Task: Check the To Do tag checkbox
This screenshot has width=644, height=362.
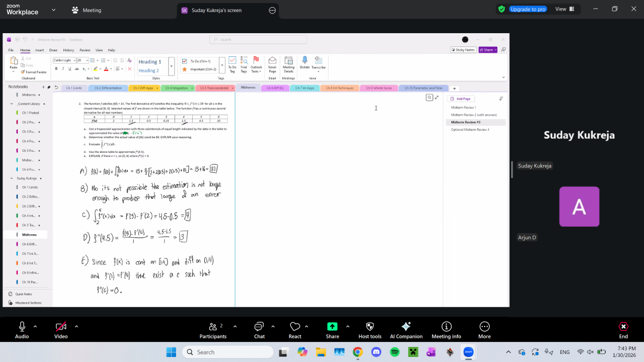Action: click(x=185, y=61)
